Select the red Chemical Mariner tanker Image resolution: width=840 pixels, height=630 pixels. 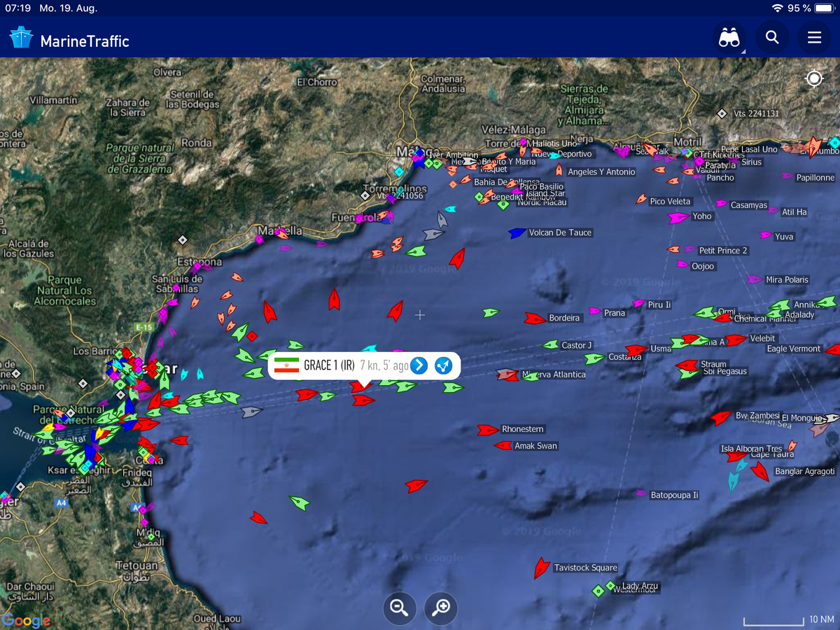723,318
